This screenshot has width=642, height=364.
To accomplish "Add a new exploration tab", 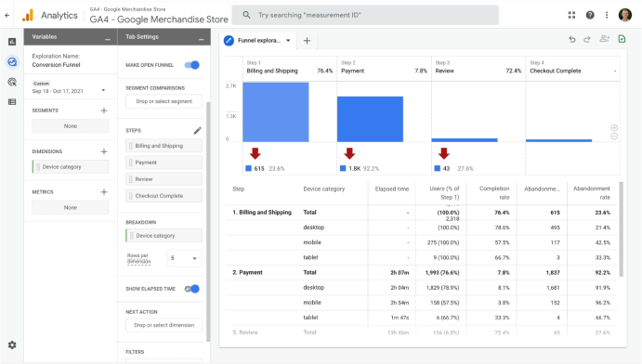I will point(308,41).
